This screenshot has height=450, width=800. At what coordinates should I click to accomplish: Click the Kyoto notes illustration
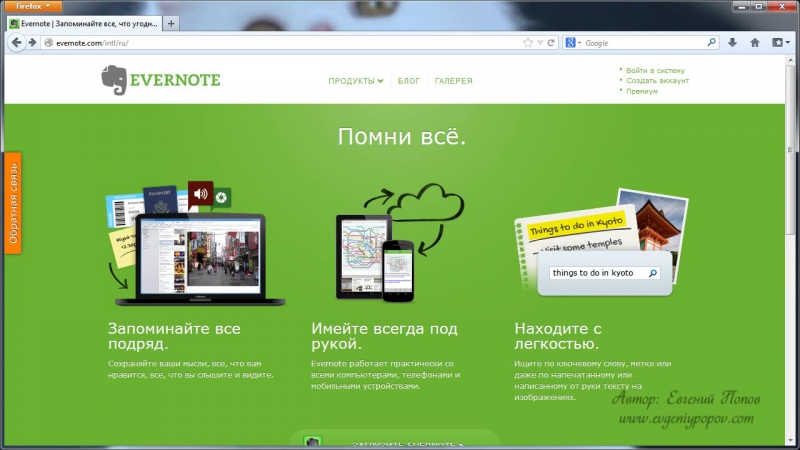tap(601, 242)
